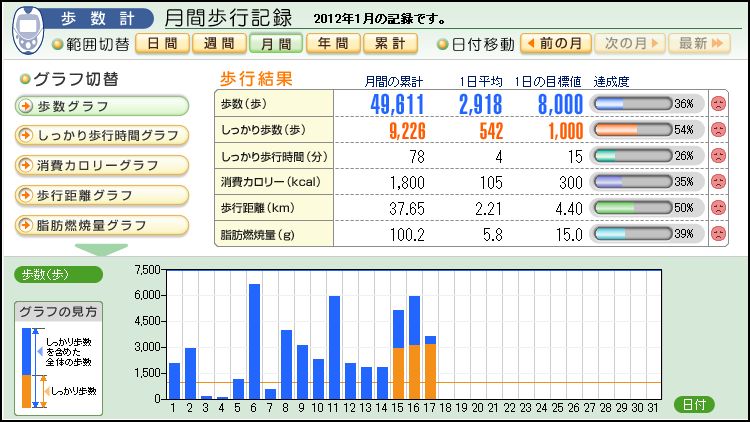
Task: Click the day 11 bar in chart
Action: click(334, 347)
